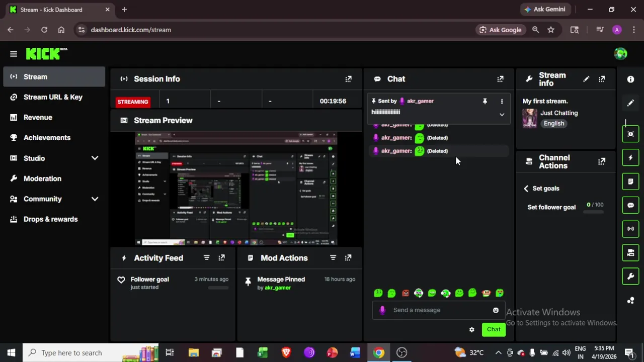
Task: Toggle Activity Feed panel via lightning icon
Action: click(630, 158)
